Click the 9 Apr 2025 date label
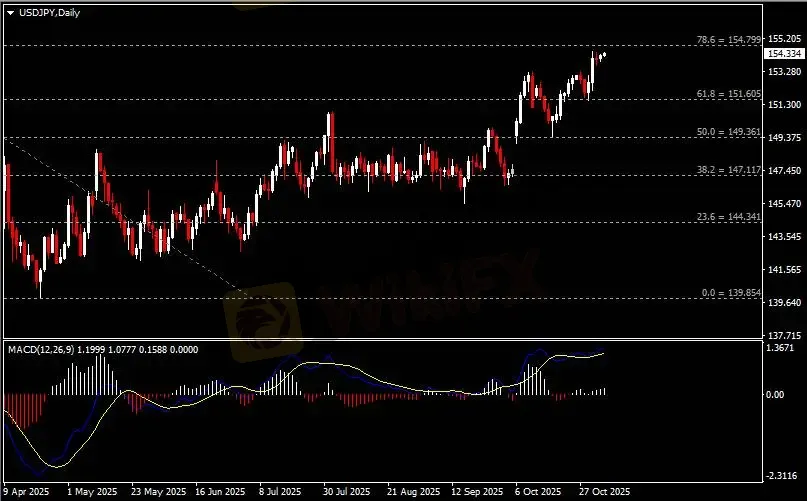The height and width of the screenshot is (501, 807). click(26, 492)
